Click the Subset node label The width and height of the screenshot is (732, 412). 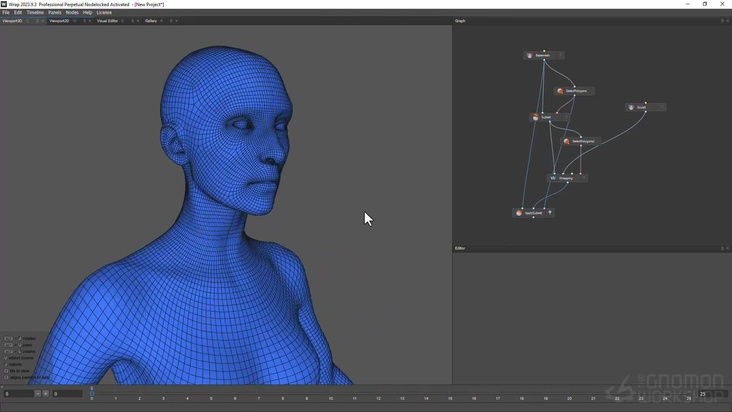point(546,117)
